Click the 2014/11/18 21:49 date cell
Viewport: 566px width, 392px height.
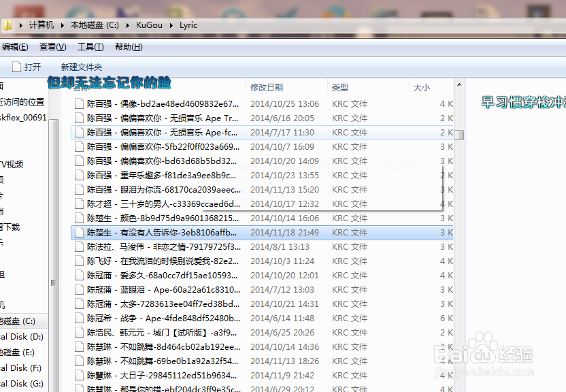click(285, 233)
